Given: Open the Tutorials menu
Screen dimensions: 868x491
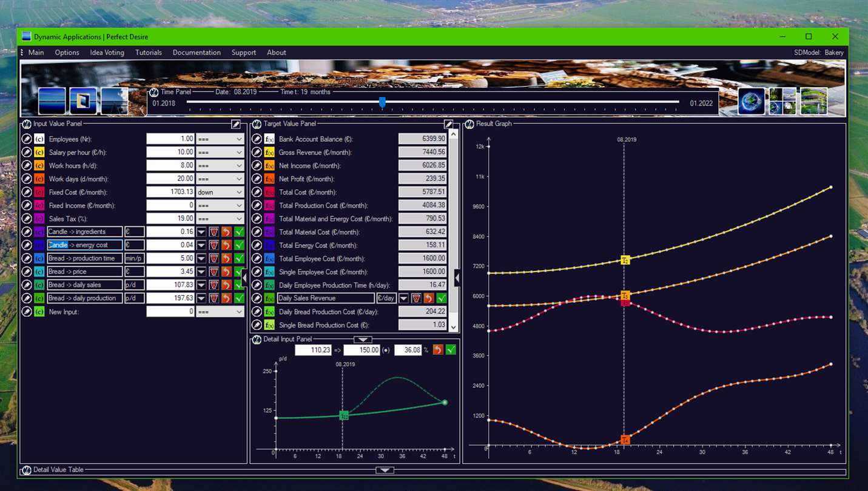Looking at the screenshot, I should [149, 53].
